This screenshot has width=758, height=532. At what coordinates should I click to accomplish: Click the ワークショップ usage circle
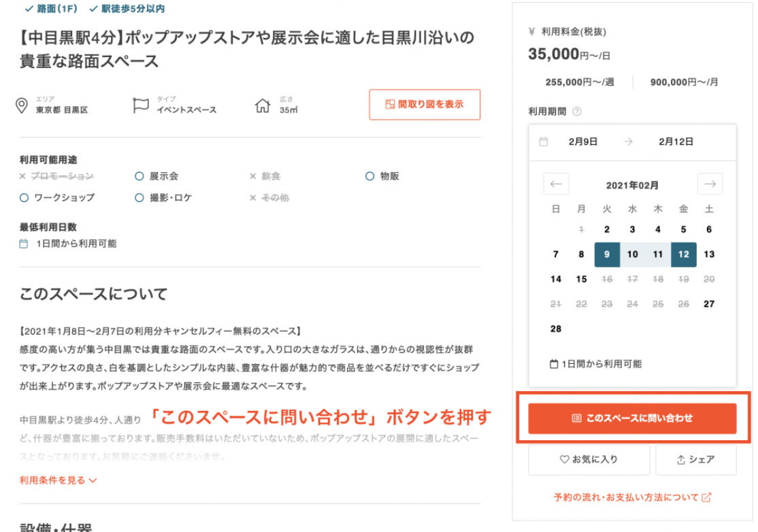[24, 197]
